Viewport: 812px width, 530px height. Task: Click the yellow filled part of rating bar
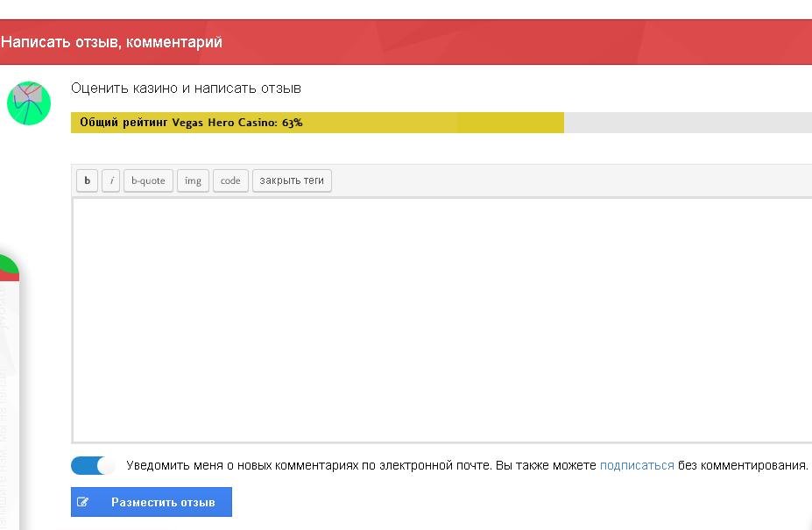(438, 123)
